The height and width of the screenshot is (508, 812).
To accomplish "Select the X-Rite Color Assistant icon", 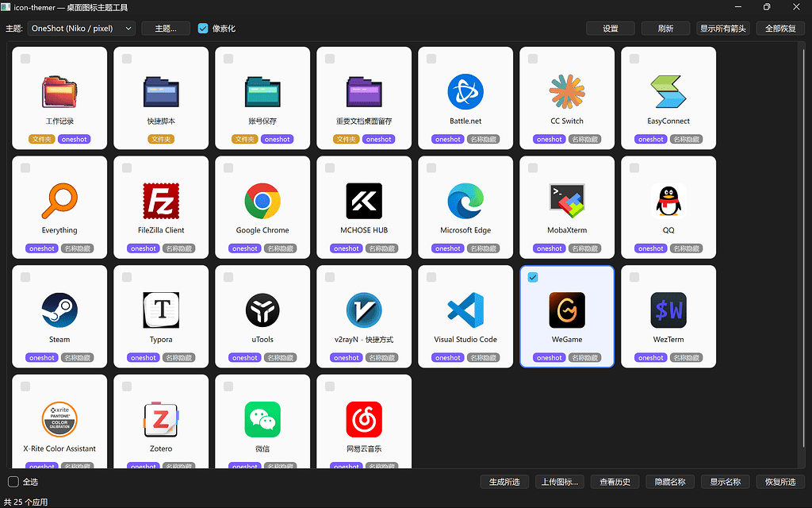I will 59,420.
